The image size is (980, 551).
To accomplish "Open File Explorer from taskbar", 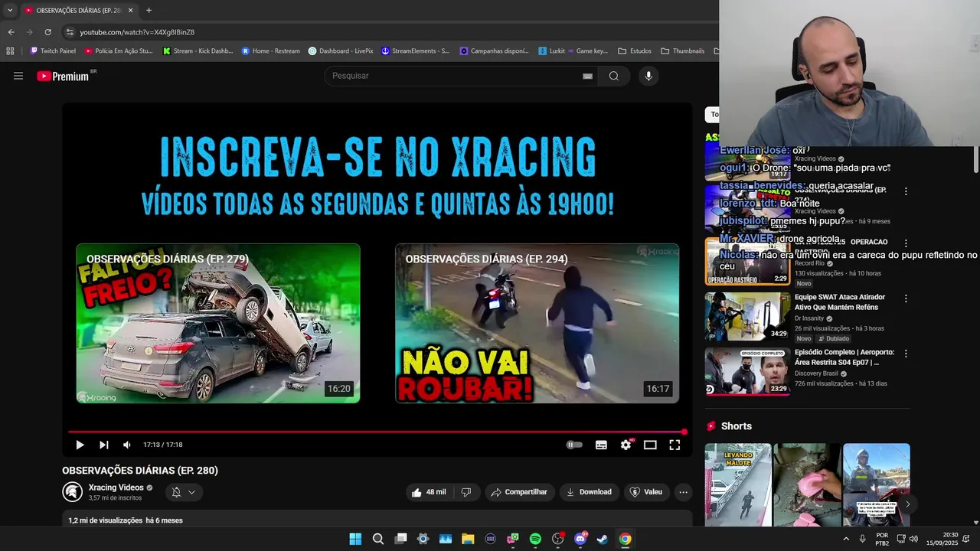I will pos(468,539).
